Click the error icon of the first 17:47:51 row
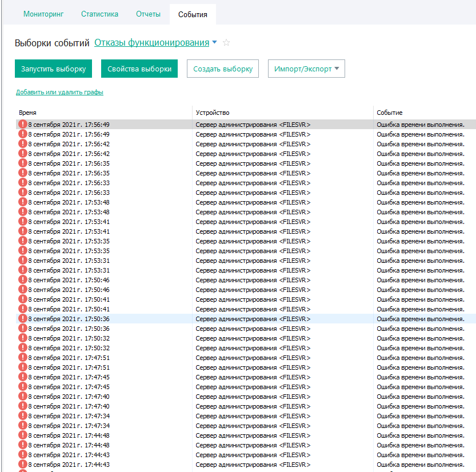 coord(23,358)
